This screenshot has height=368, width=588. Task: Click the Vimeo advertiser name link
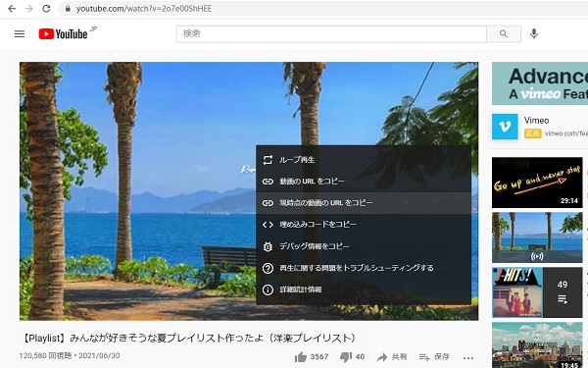pos(536,121)
